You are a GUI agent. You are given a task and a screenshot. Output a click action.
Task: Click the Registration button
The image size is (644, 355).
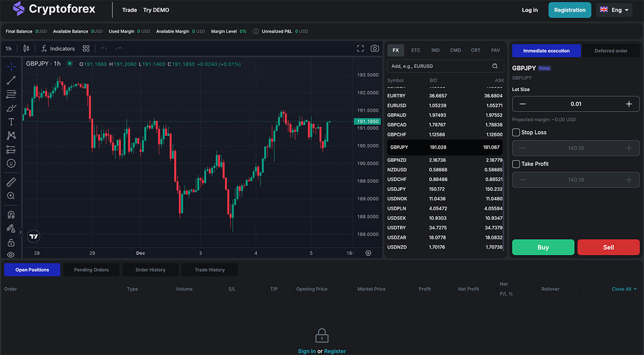click(569, 10)
